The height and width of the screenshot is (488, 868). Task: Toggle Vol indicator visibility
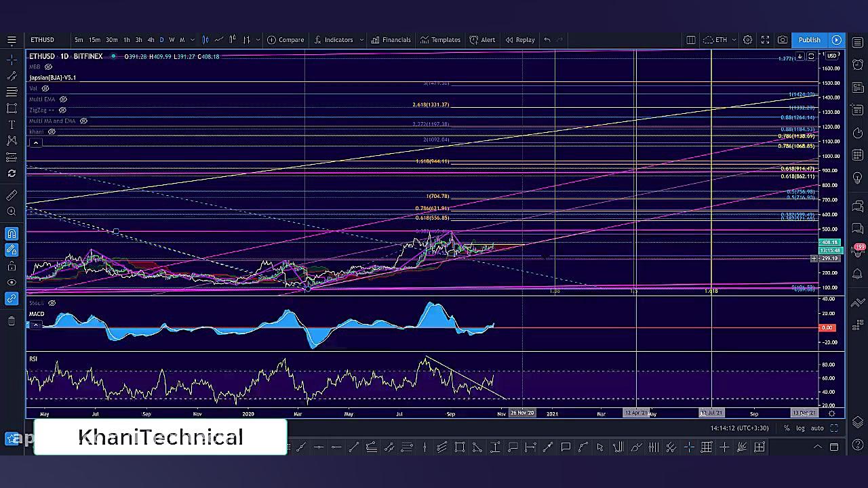click(x=45, y=89)
